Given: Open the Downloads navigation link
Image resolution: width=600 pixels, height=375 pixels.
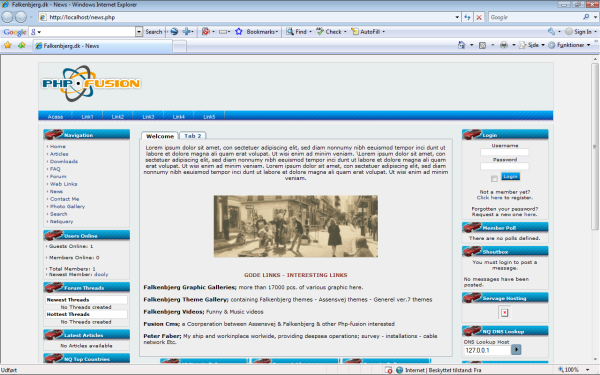Looking at the screenshot, I should pyautogui.click(x=64, y=161).
